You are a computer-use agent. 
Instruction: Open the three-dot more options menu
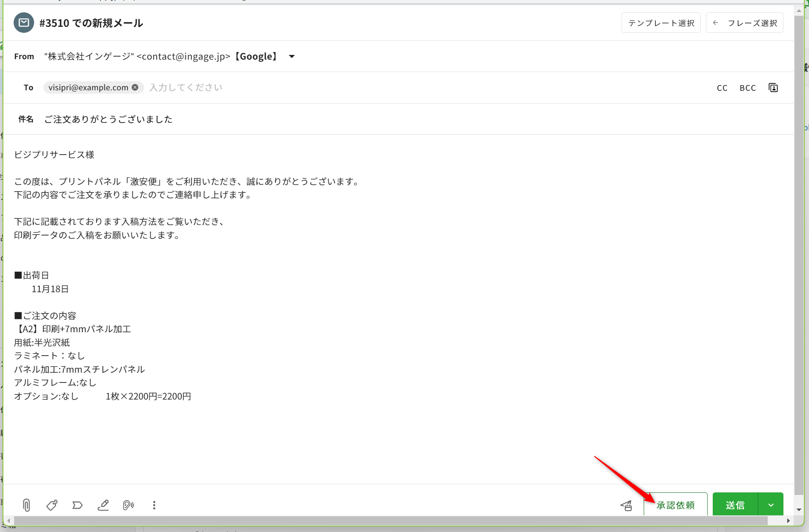(x=154, y=505)
